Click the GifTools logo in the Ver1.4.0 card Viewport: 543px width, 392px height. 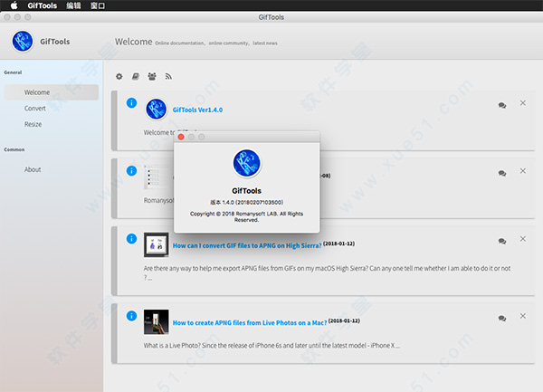[157, 109]
